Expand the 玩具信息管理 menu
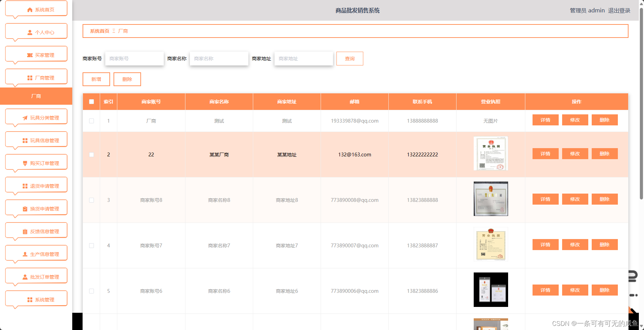 click(36, 140)
